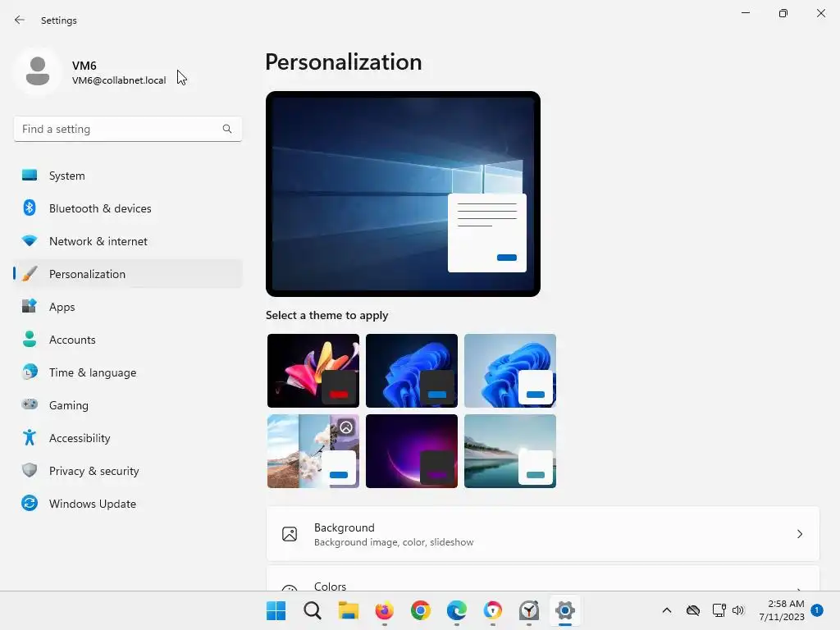Click the Windows Update sync icon
The height and width of the screenshot is (630, 840).
[x=30, y=503]
